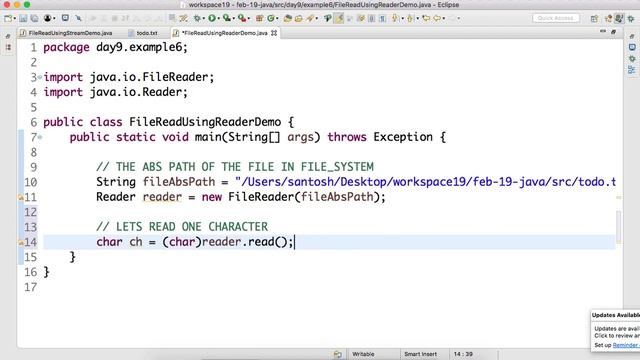Click the Quick Access search field

coord(556,18)
